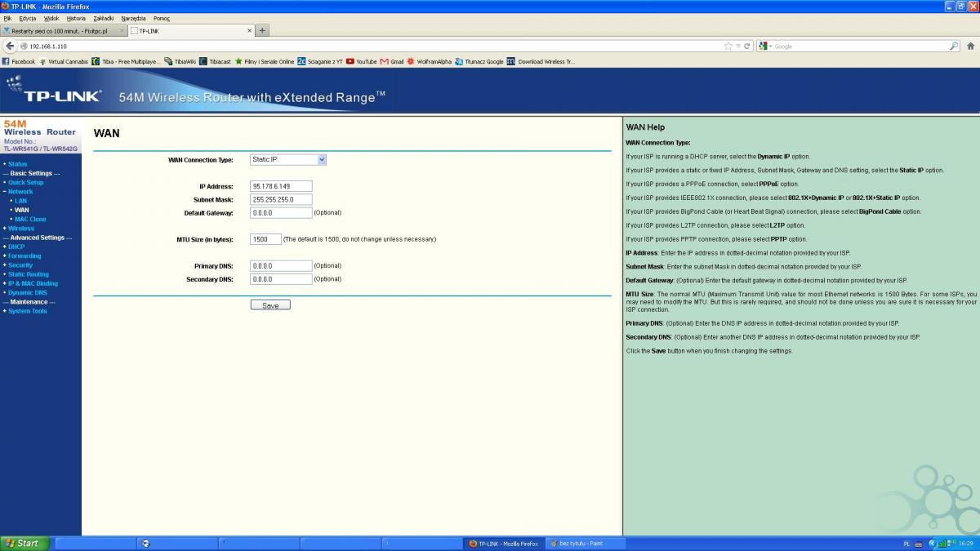980x551 pixels.
Task: Click the IP Address input field
Action: point(281,186)
